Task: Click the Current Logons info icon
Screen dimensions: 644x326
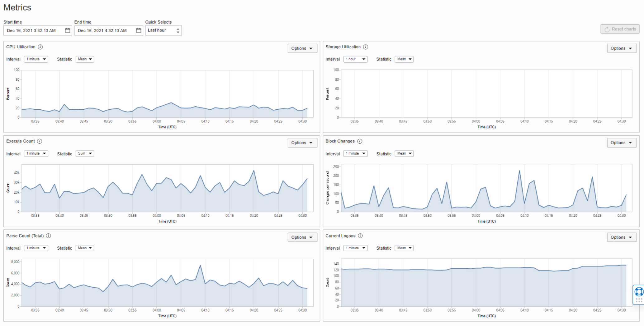Action: pos(360,236)
